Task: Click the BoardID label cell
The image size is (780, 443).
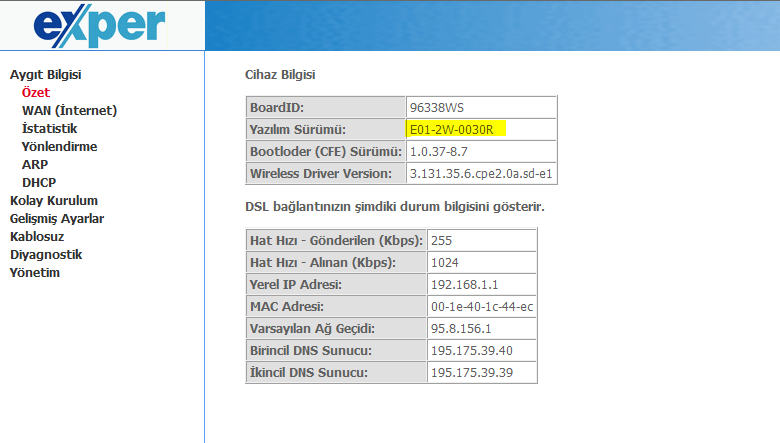Action: point(326,107)
